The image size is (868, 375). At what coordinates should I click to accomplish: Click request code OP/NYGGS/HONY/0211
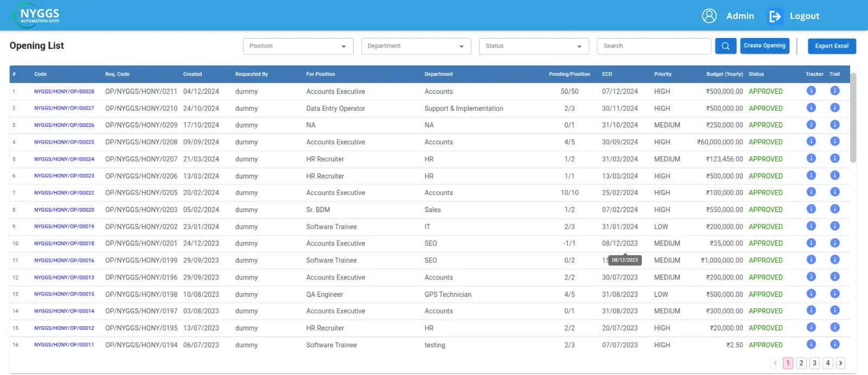pyautogui.click(x=141, y=92)
